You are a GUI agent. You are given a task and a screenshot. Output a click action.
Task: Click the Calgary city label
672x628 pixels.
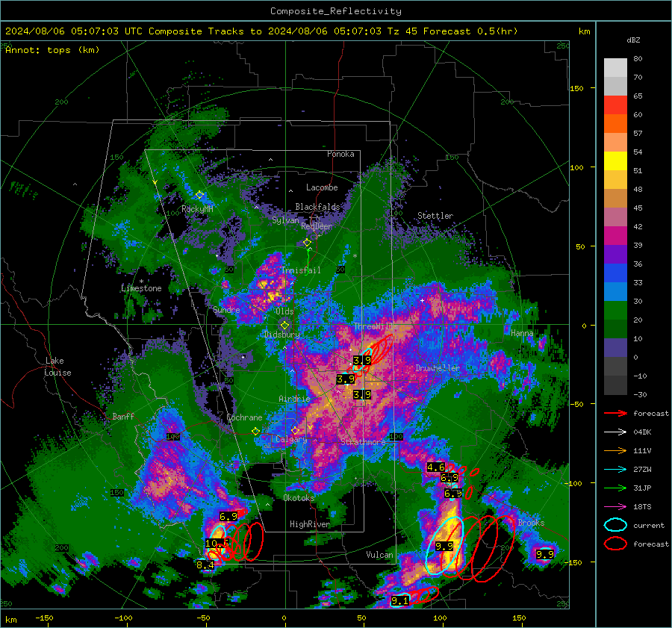coord(291,439)
